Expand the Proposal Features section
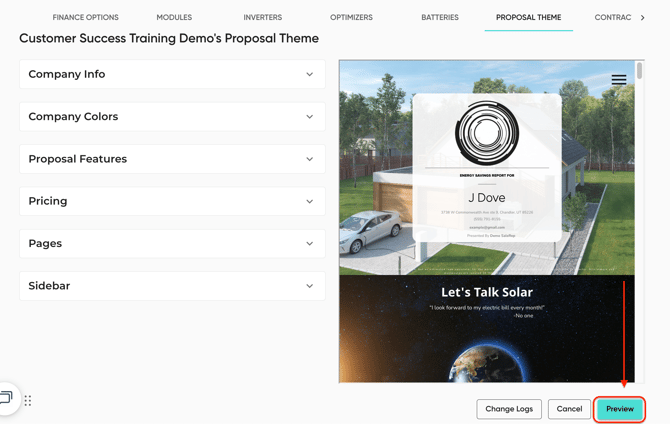Screen dimensions: 670x424 pos(172,159)
